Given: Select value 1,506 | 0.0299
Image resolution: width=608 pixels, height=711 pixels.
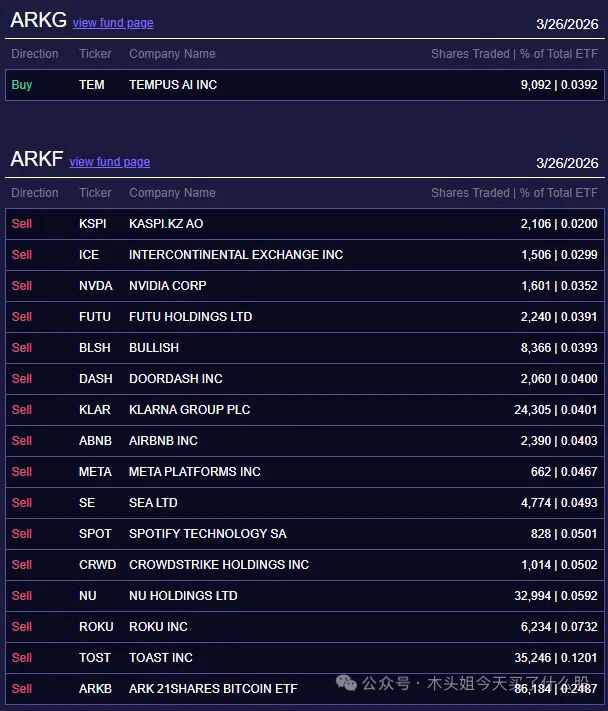Looking at the screenshot, I should (559, 255).
